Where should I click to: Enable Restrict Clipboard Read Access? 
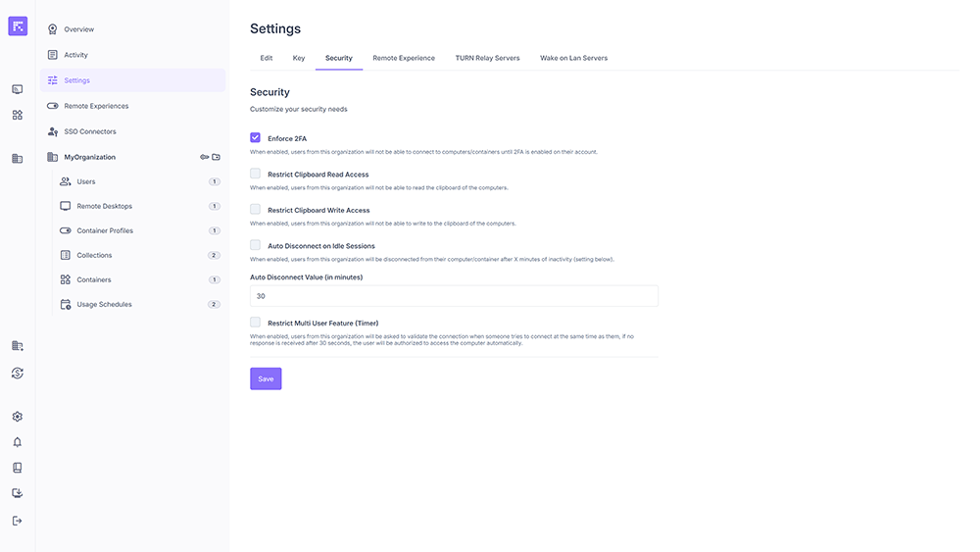[256, 174]
